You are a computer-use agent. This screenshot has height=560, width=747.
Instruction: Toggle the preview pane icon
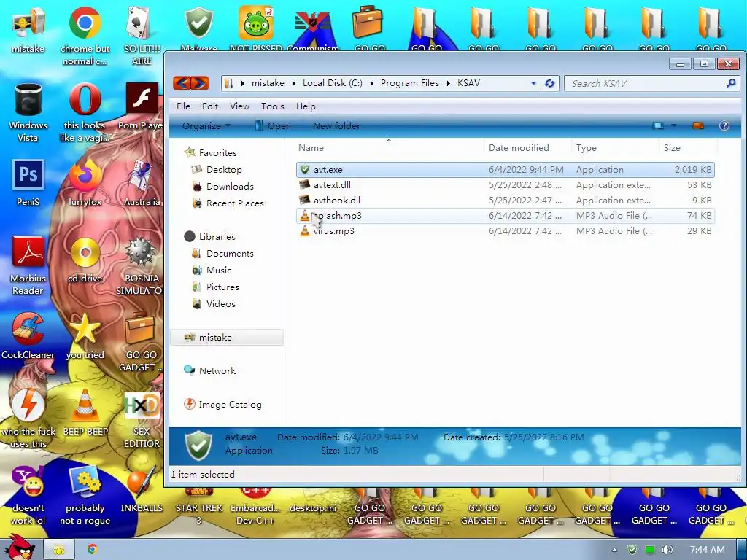tap(698, 125)
